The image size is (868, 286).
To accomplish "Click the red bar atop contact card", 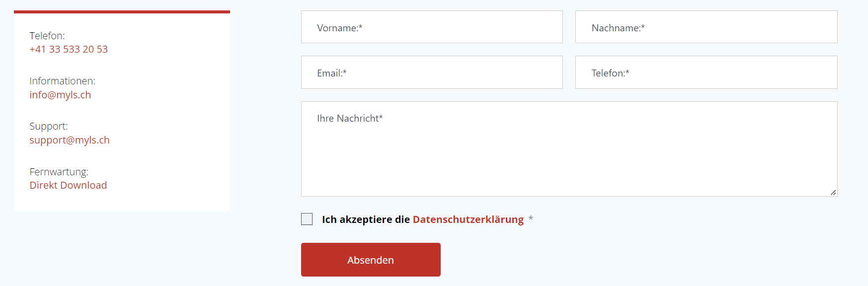I will 122,12.
